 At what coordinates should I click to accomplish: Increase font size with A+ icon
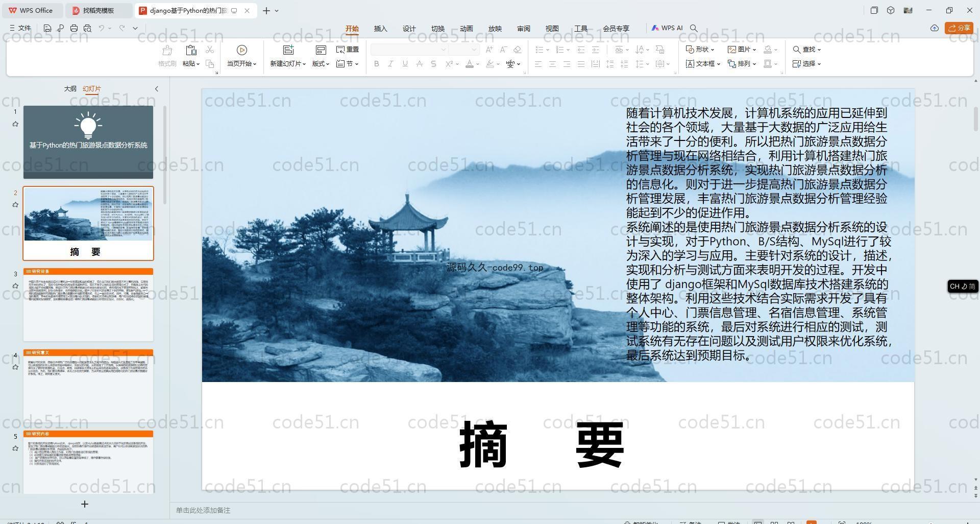point(489,50)
